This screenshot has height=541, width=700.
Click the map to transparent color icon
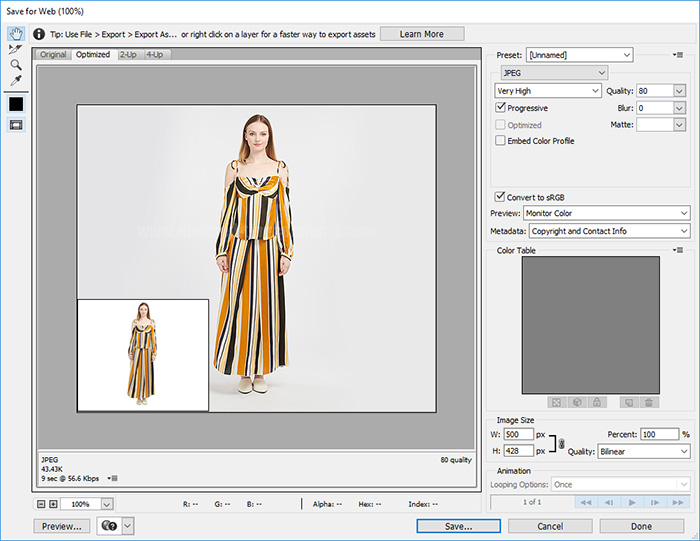pos(556,402)
